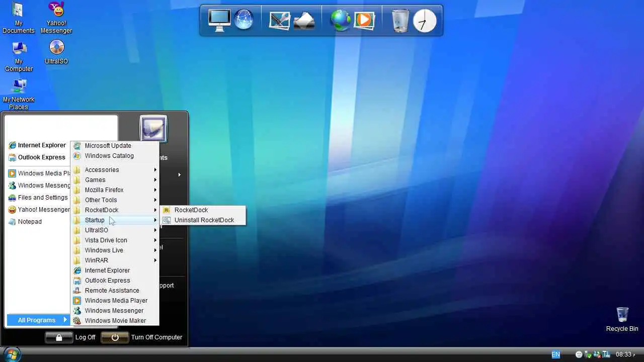Viewport: 644px width, 362px height.
Task: Launch Yahoo! Messenger from the Start menu list
Action: pos(38,210)
